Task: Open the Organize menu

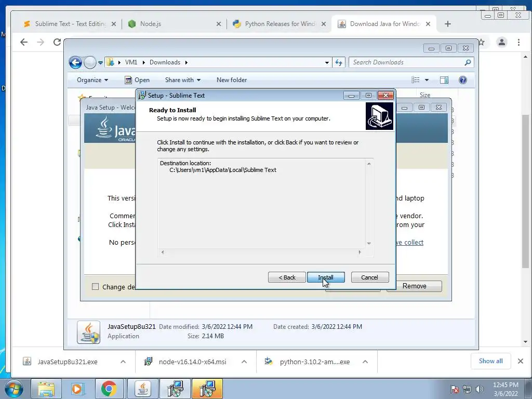Action: click(92, 80)
